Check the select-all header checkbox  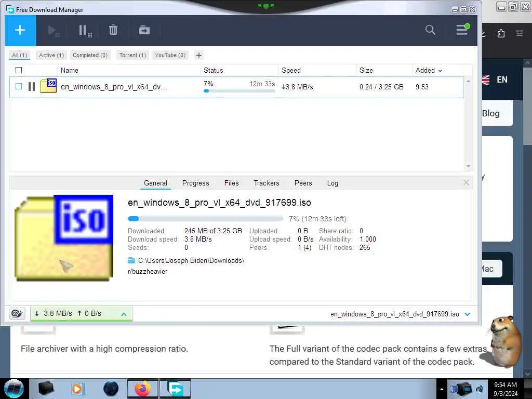(x=19, y=70)
